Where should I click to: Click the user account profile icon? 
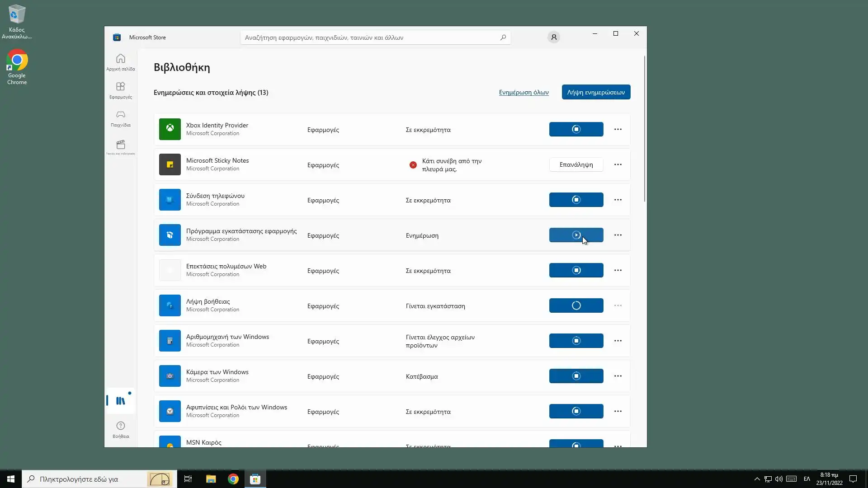[553, 38]
